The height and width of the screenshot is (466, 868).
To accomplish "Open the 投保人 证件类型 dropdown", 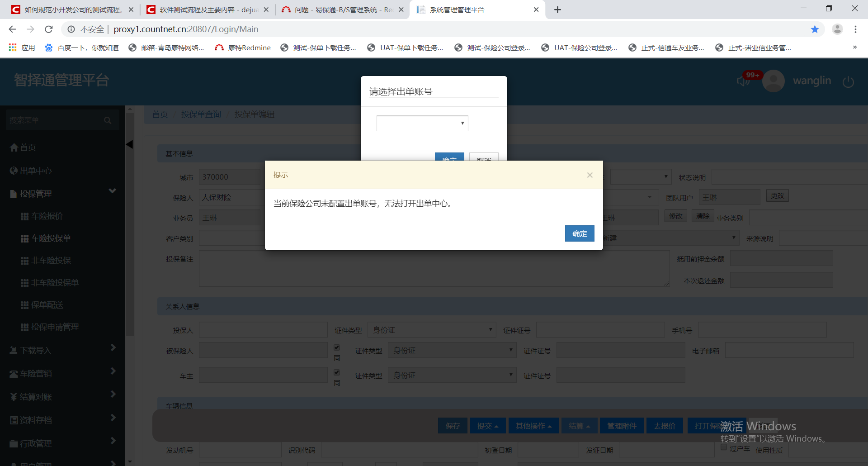I will click(x=432, y=330).
